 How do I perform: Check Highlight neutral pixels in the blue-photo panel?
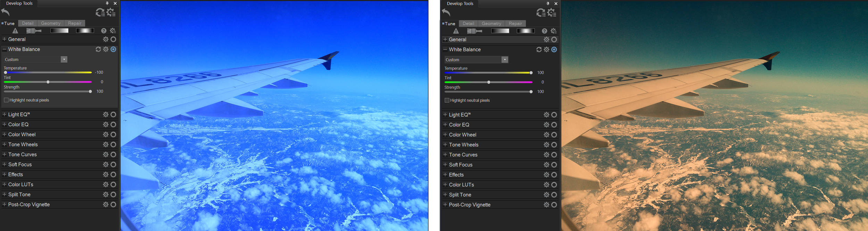click(6, 100)
